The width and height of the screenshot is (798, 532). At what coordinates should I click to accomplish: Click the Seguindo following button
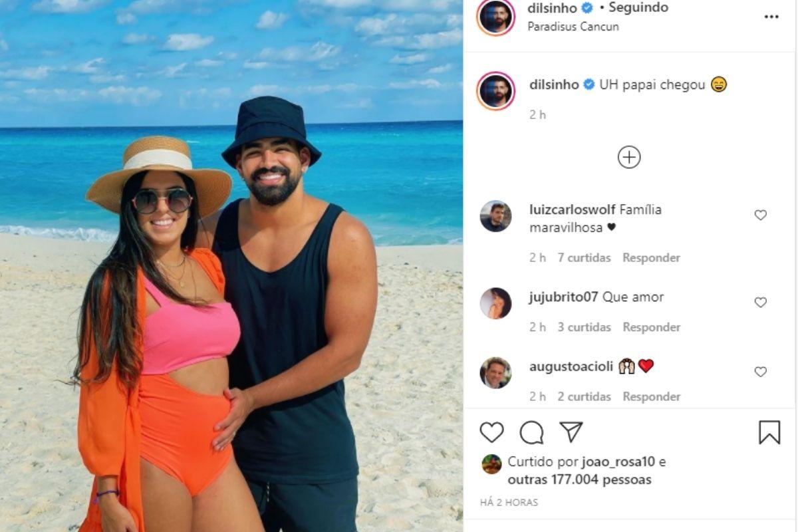[x=638, y=8]
